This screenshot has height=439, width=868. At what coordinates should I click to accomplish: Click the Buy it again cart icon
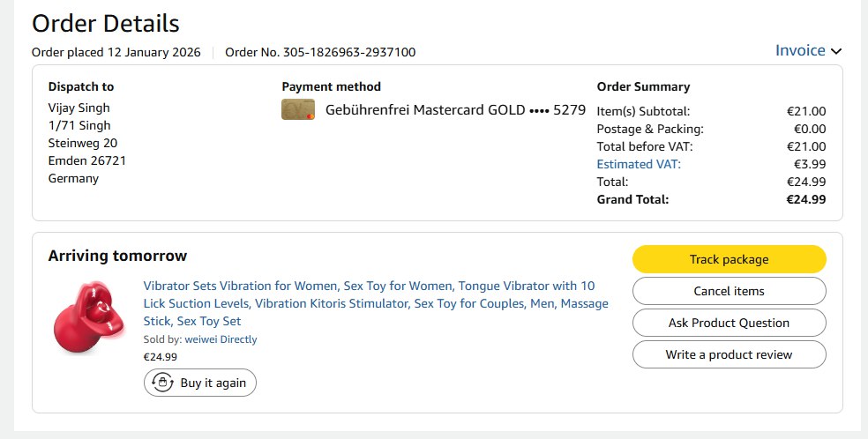point(161,383)
